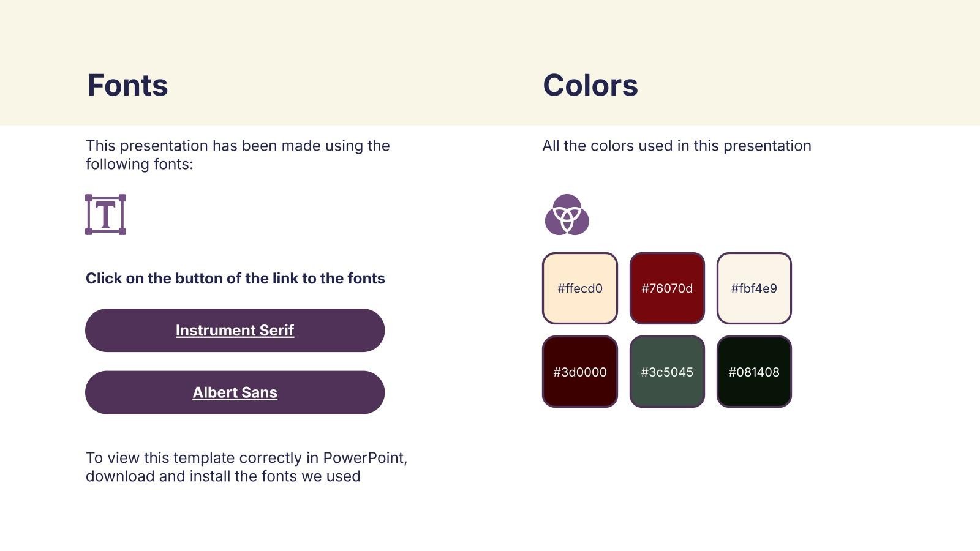The height and width of the screenshot is (551, 980).
Task: Open the Instrument Serif font link
Action: tap(235, 331)
